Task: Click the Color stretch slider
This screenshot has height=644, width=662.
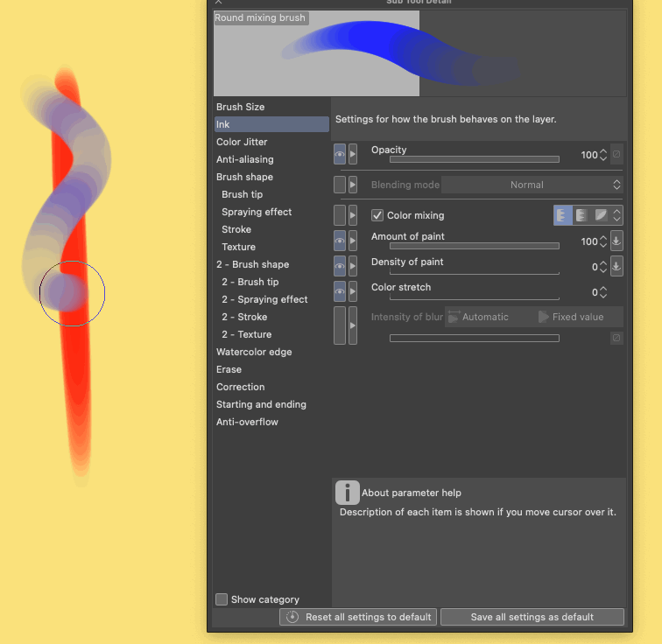Action: (475, 298)
